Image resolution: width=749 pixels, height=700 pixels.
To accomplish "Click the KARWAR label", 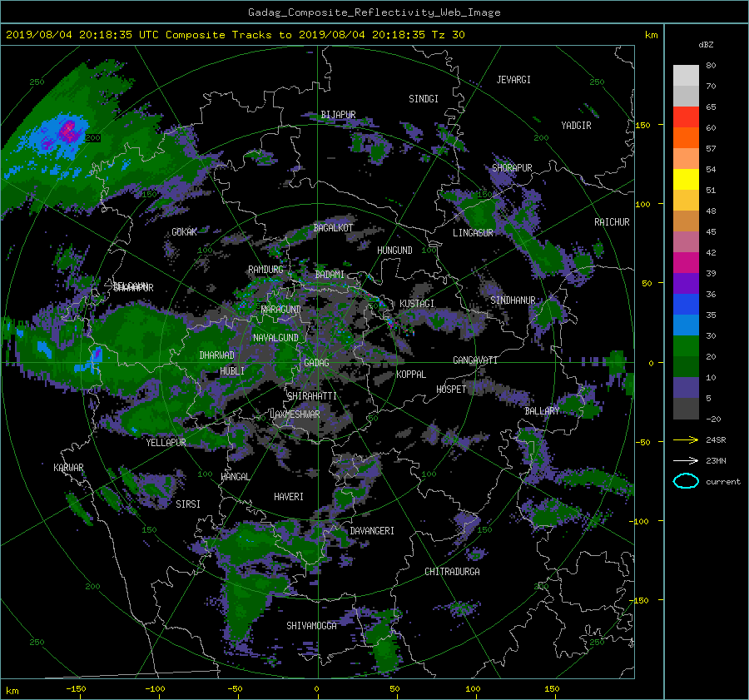I will coord(68,468).
